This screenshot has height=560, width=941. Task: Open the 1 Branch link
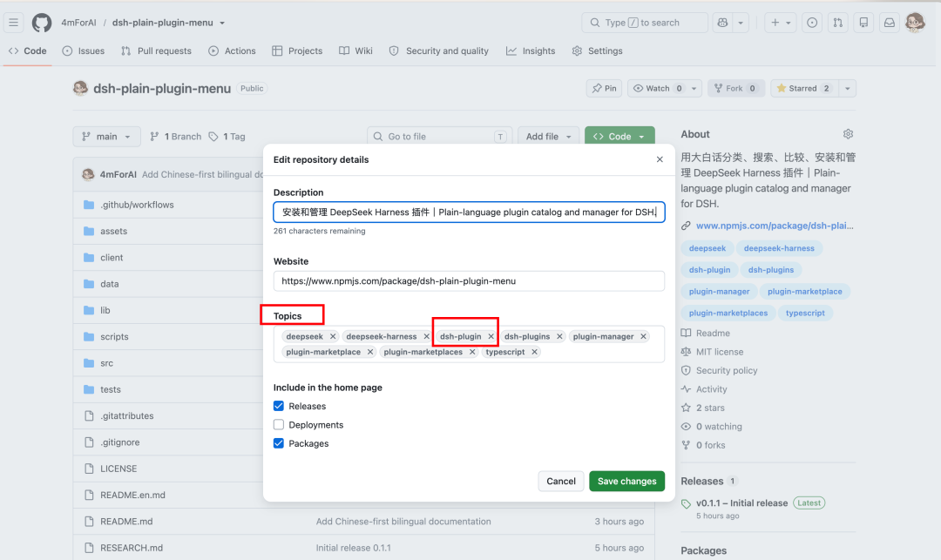(176, 137)
